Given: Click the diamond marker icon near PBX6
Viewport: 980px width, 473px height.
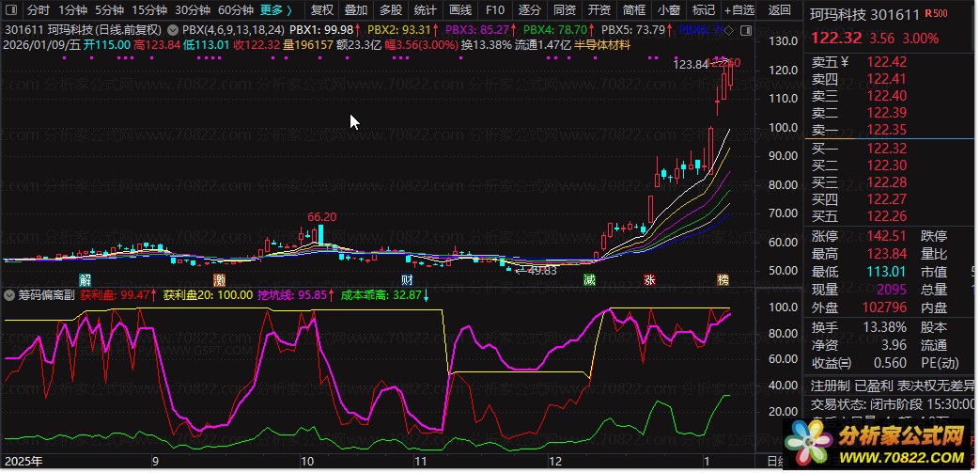Looking at the screenshot, I should tap(729, 29).
